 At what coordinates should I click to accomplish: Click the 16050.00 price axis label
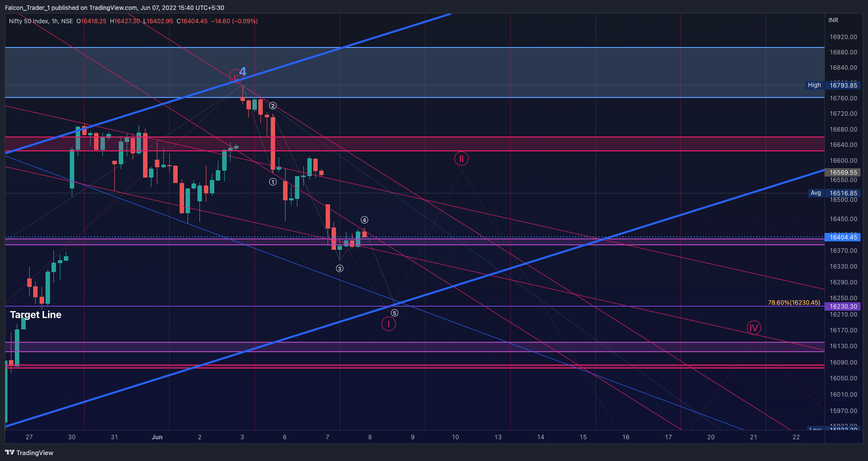843,378
